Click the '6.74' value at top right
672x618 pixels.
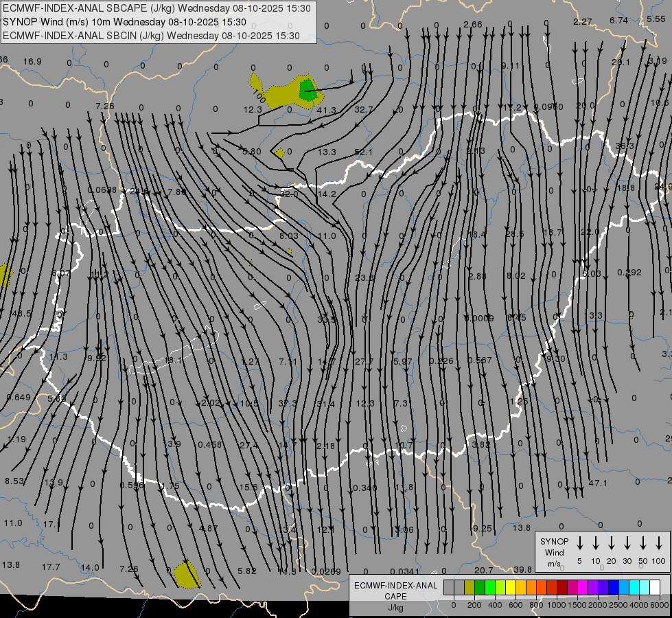coord(619,20)
